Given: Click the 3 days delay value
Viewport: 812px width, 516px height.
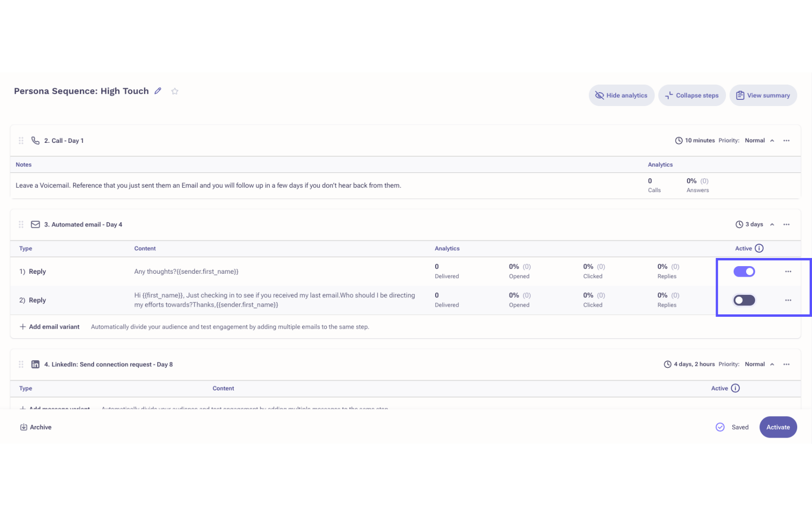Looking at the screenshot, I should coord(754,225).
